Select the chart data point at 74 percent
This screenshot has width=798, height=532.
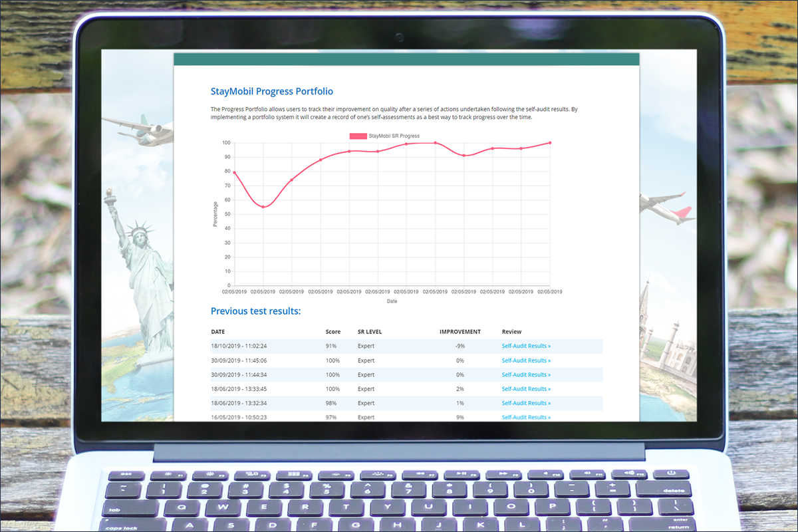point(291,180)
